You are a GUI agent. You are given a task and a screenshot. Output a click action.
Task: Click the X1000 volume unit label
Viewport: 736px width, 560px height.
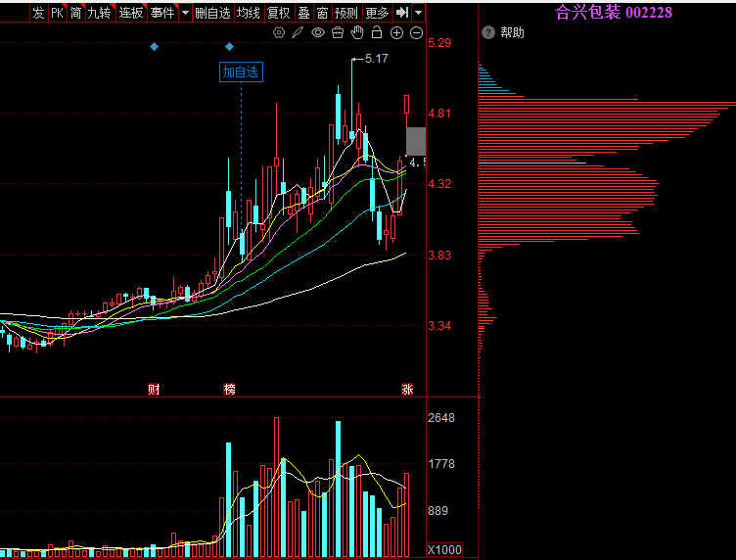click(444, 549)
